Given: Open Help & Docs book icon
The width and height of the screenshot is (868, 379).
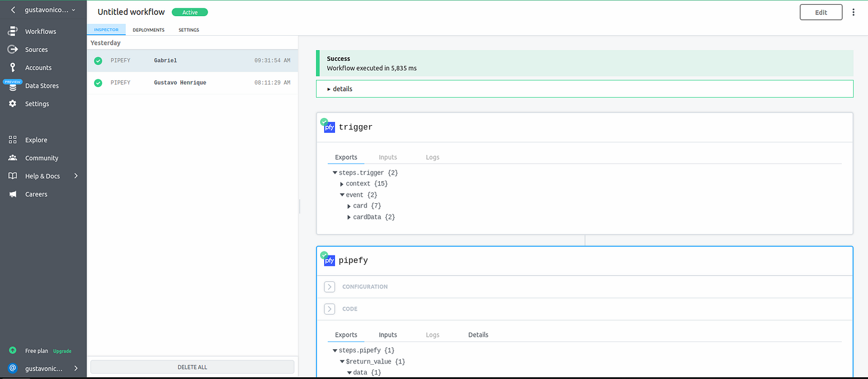Looking at the screenshot, I should pyautogui.click(x=13, y=176).
